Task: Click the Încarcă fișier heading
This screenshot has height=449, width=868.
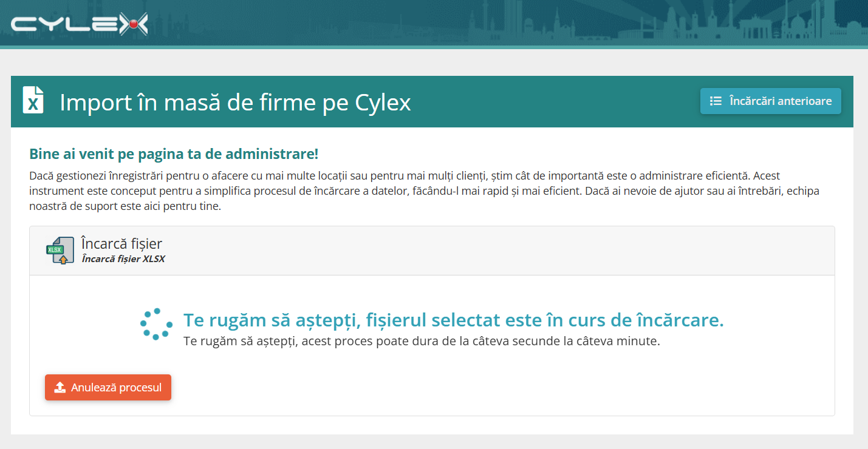Action: pyautogui.click(x=121, y=244)
